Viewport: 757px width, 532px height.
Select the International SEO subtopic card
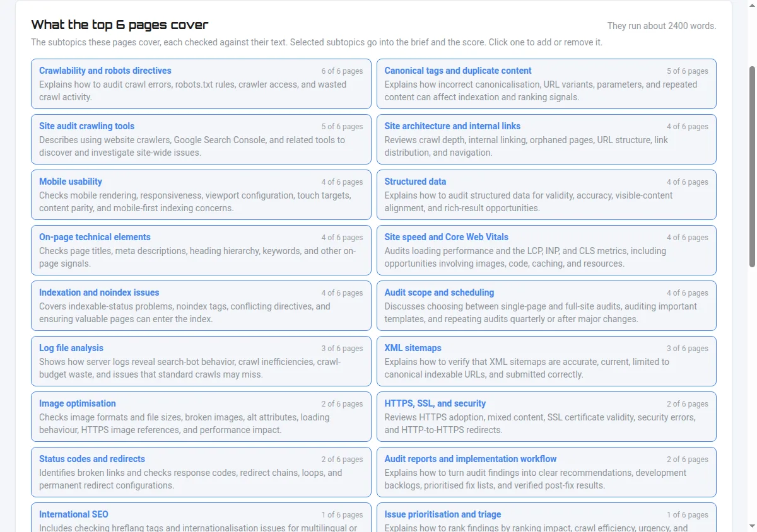pos(201,518)
